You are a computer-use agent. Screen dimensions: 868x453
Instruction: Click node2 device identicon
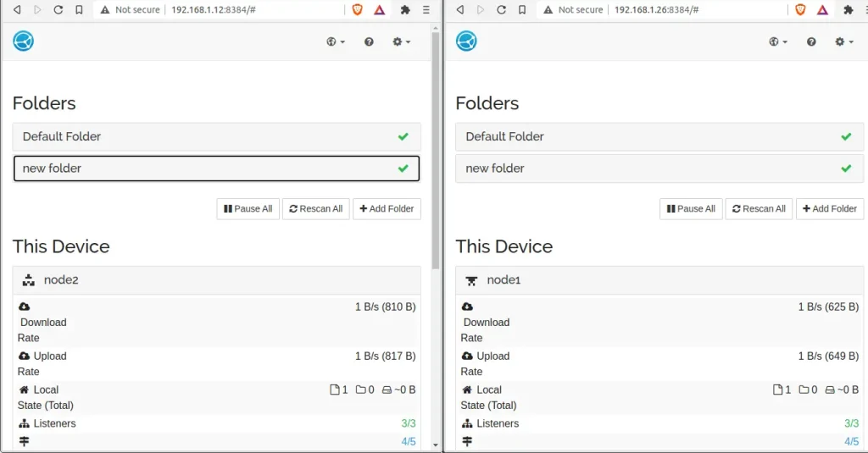click(x=28, y=280)
